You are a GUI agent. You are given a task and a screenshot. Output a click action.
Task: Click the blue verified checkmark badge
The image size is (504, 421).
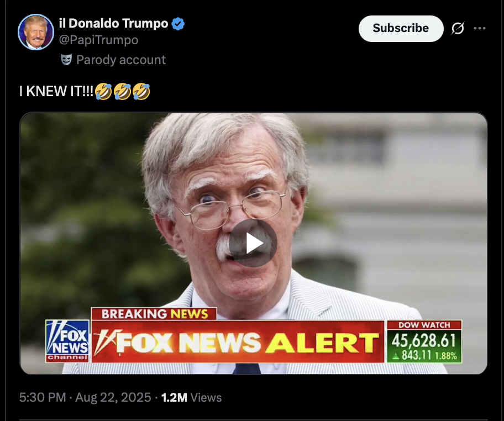(x=178, y=24)
